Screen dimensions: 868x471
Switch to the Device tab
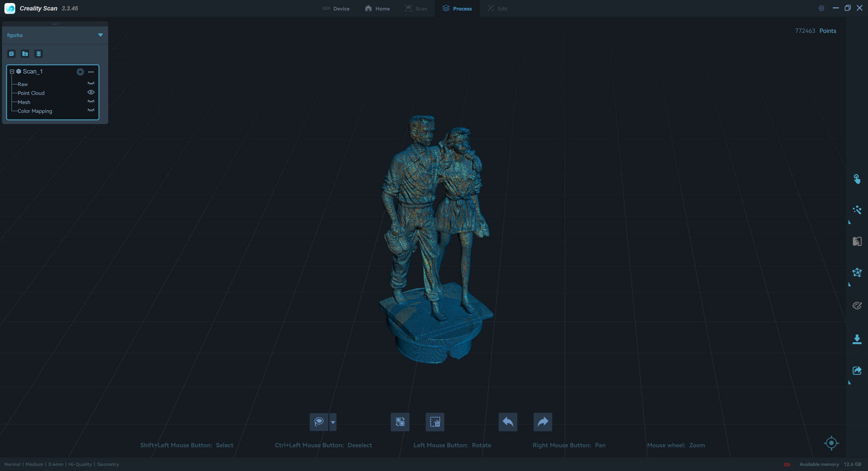pos(336,8)
